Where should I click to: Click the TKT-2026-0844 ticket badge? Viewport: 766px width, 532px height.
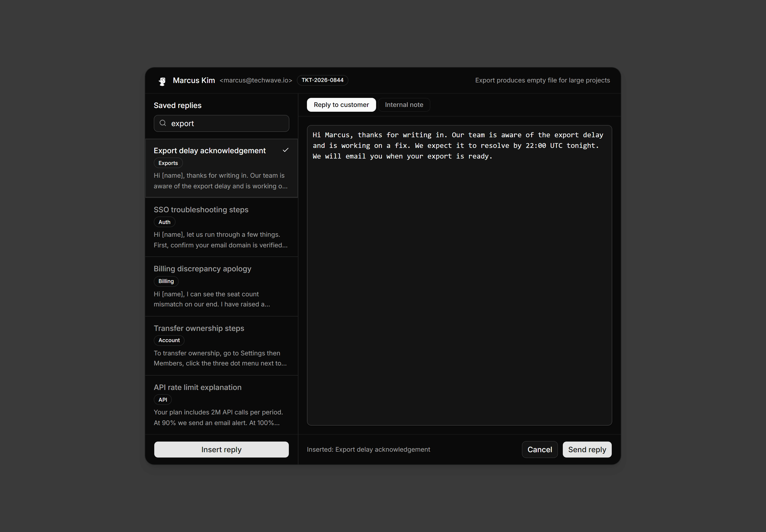click(322, 80)
